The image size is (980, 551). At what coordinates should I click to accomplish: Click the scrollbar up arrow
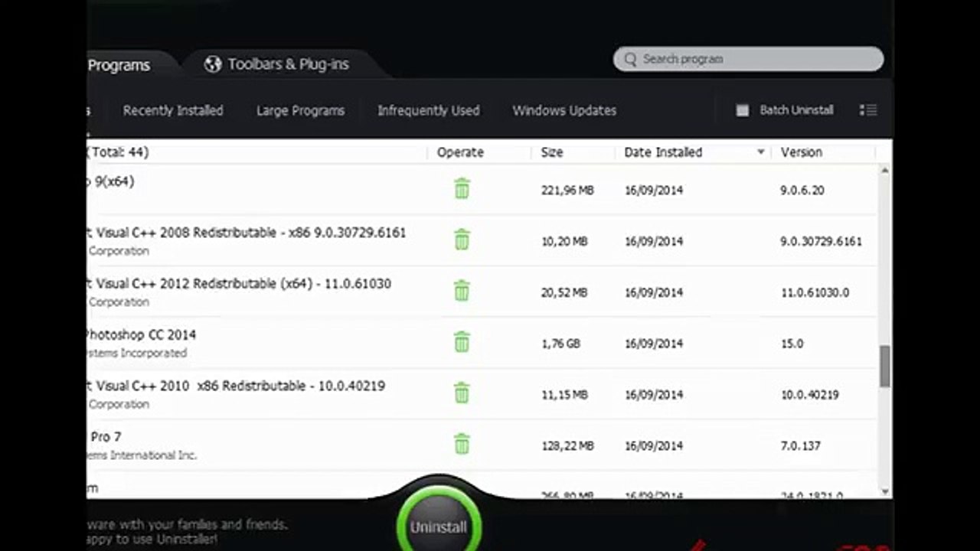(885, 170)
